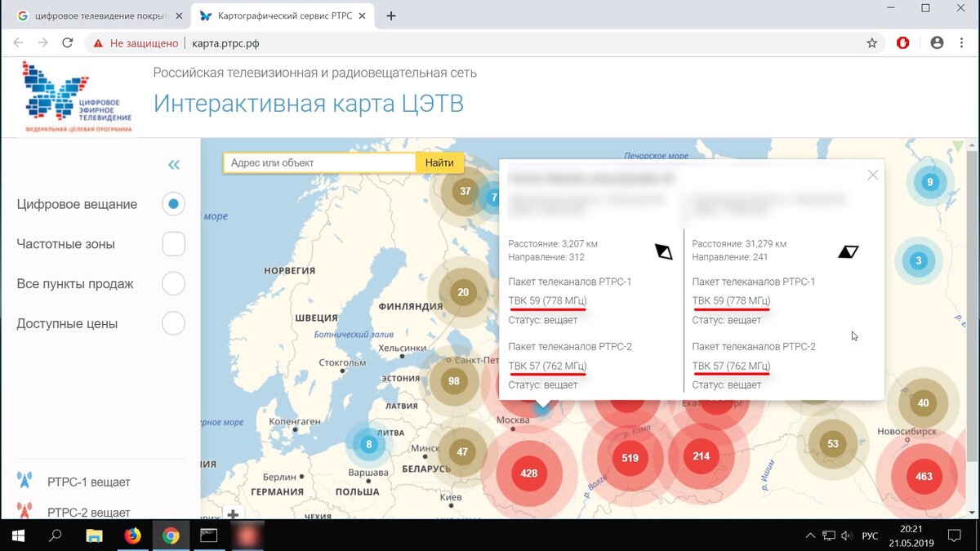Open the Windows Start menu
The image size is (980, 551).
point(18,535)
